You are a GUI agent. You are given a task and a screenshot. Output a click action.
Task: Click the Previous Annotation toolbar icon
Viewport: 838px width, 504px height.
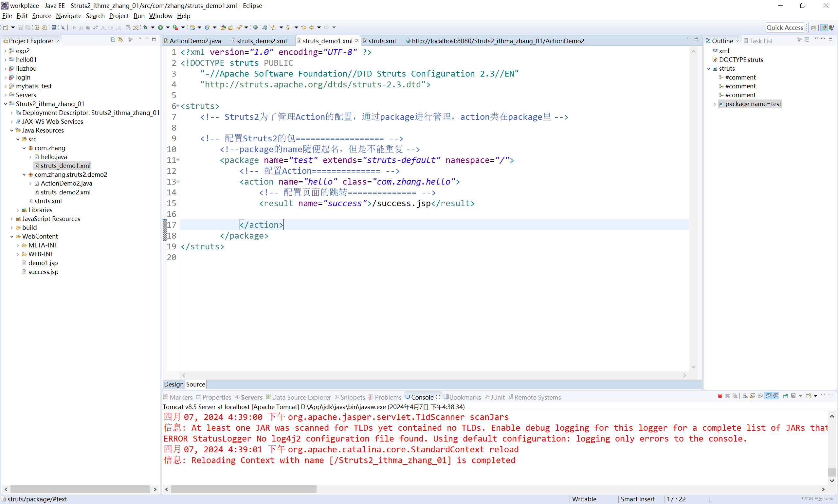288,27
